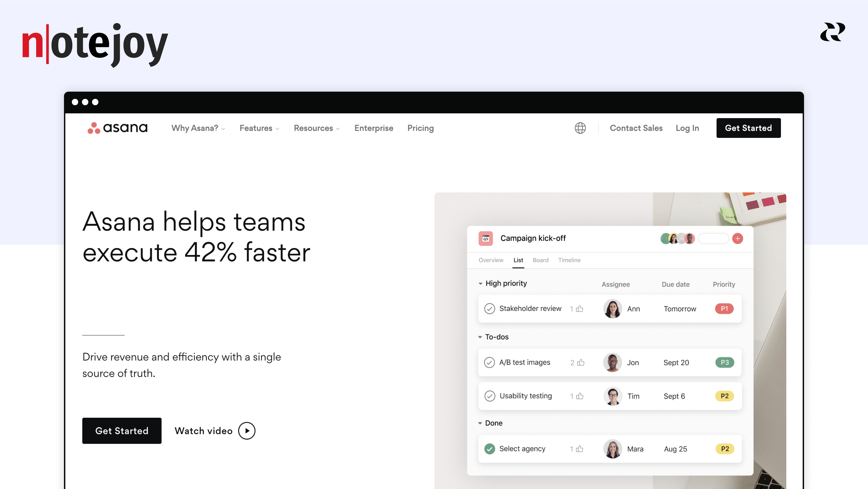Click the red P1 priority badge
Viewport: 868px width, 489px height.
(724, 309)
